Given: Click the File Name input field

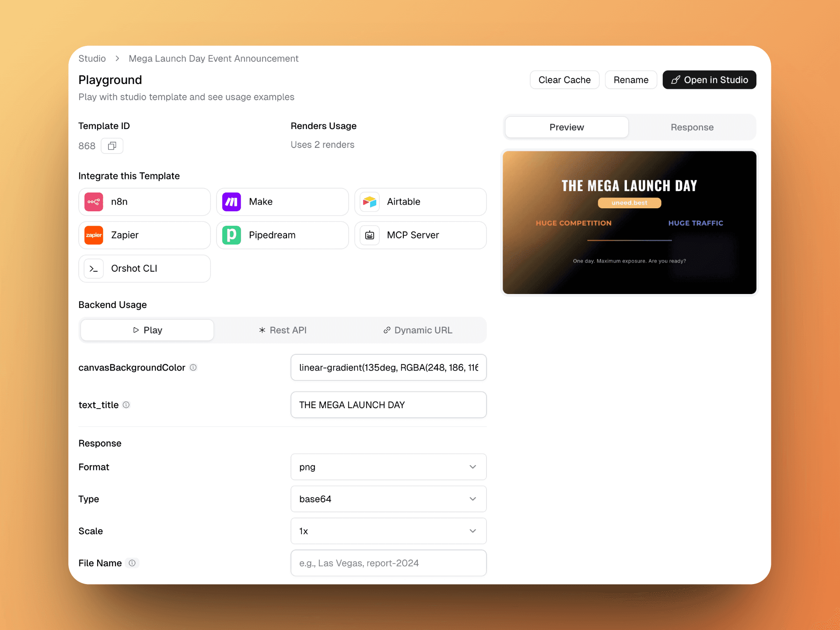Looking at the screenshot, I should click(388, 563).
